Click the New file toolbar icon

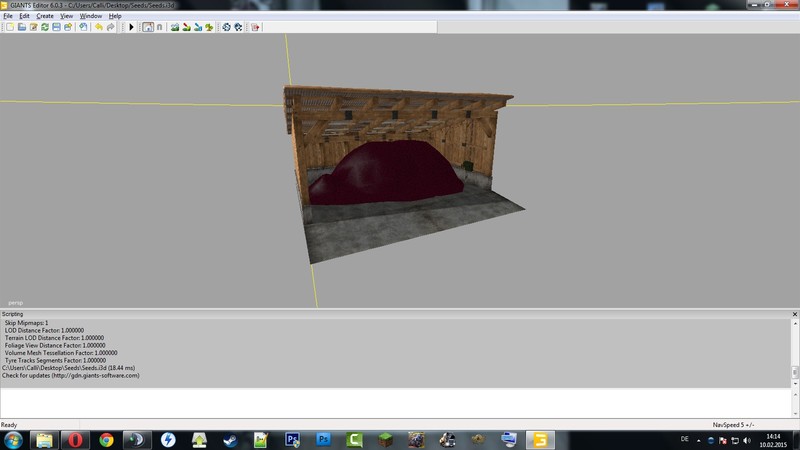tap(9, 27)
